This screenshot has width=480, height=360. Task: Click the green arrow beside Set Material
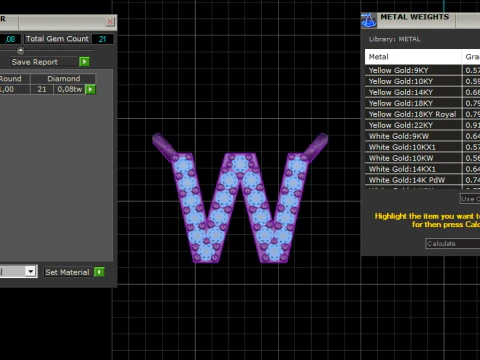pos(99,272)
